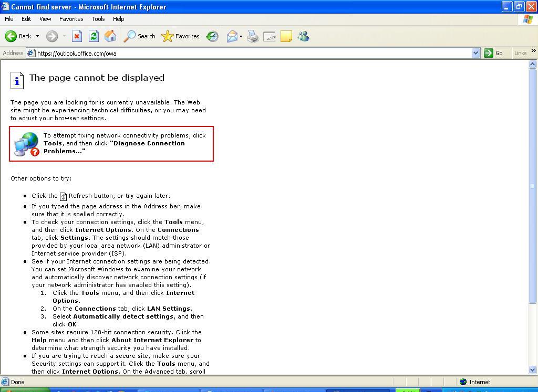Stop loading with the red X icon
This screenshot has height=392, width=538.
coord(77,36)
